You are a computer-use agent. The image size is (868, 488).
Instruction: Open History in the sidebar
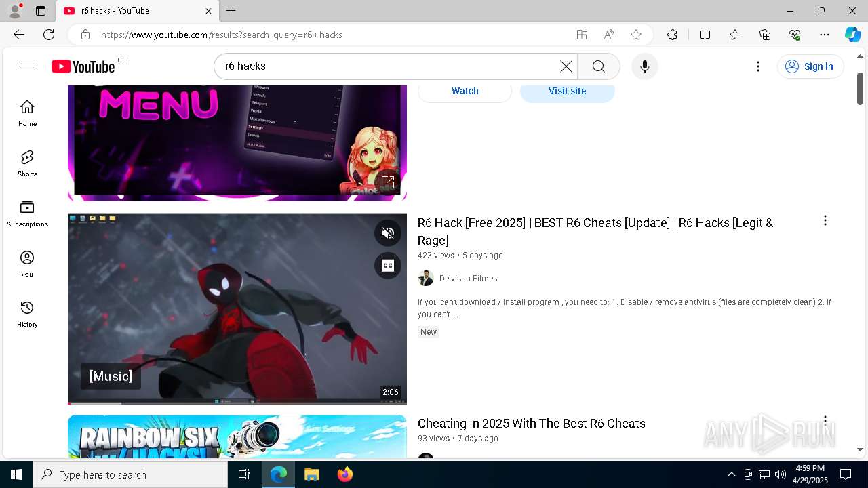pos(27,314)
